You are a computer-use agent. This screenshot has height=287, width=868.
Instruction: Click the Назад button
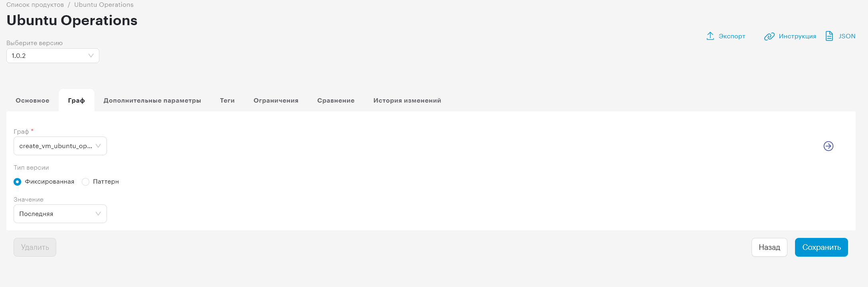tap(769, 247)
